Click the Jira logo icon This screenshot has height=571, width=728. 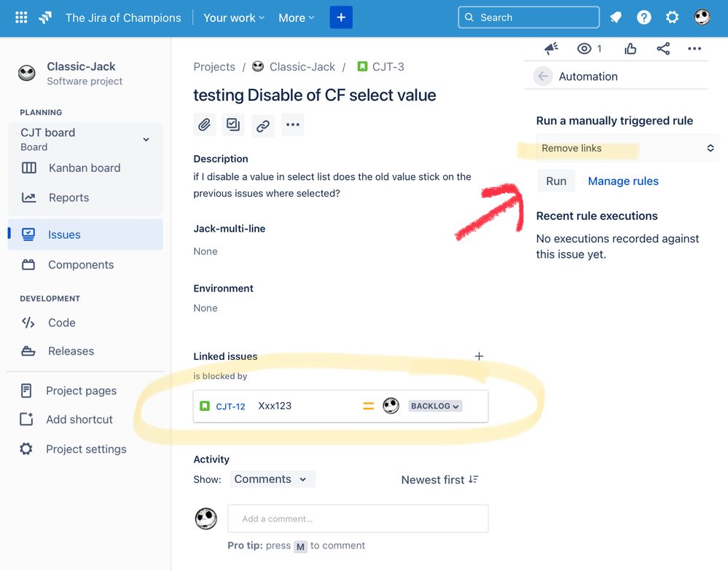(x=45, y=17)
